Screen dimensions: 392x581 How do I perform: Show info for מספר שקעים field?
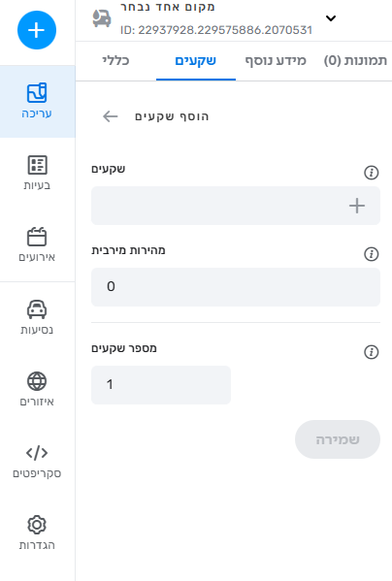pyautogui.click(x=372, y=352)
